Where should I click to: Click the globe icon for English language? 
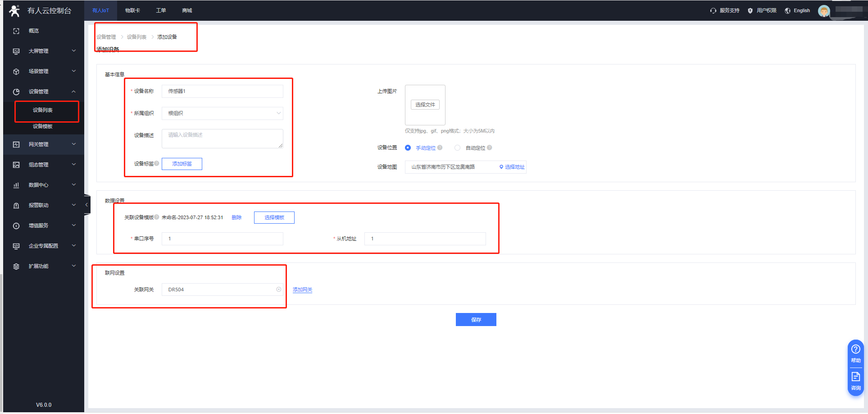pyautogui.click(x=787, y=11)
